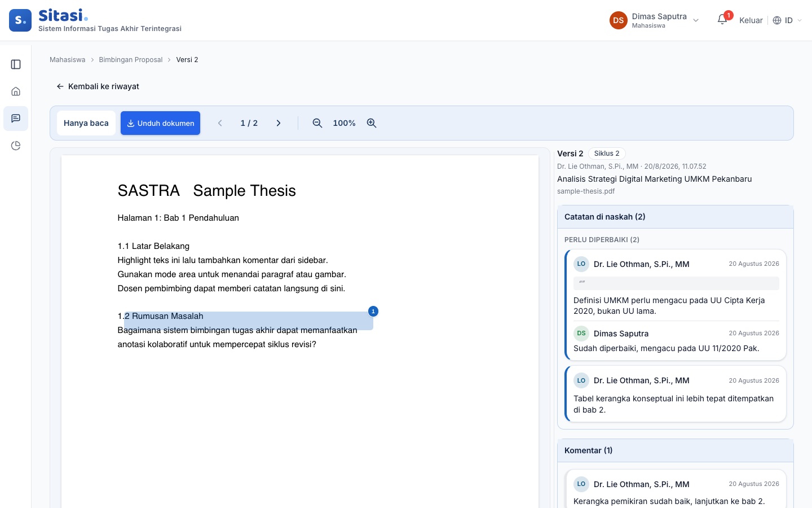The height and width of the screenshot is (508, 812).
Task: Open the notification bell
Action: pos(722,20)
